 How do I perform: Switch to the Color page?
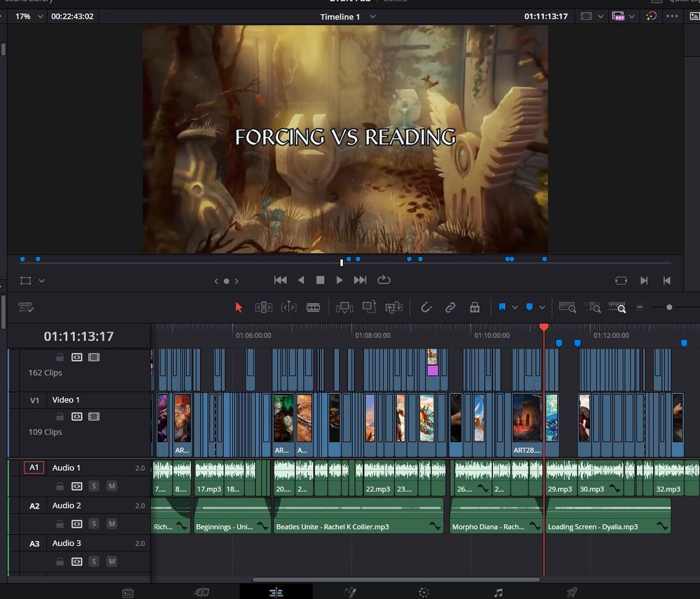pyautogui.click(x=423, y=592)
